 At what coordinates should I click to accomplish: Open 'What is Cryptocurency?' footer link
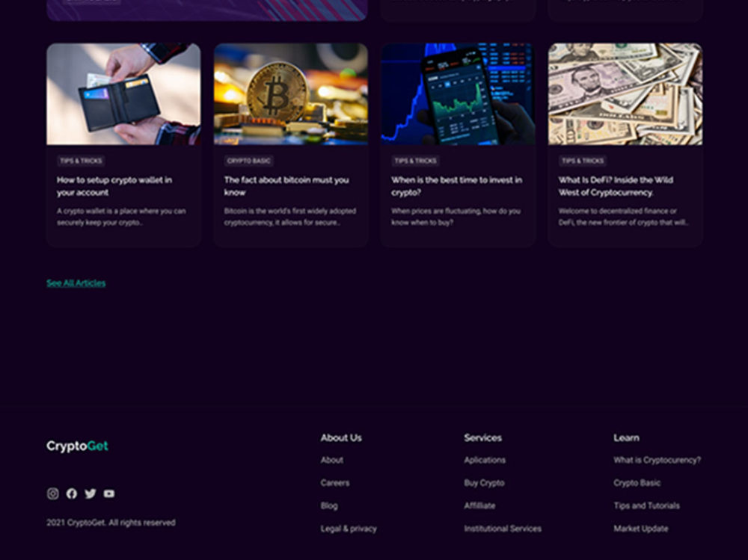(x=657, y=460)
